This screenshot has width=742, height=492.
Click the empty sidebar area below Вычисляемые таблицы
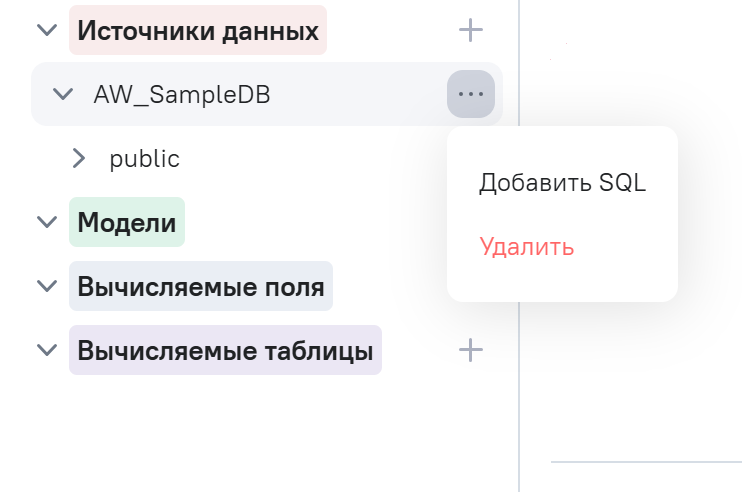click(x=250, y=430)
